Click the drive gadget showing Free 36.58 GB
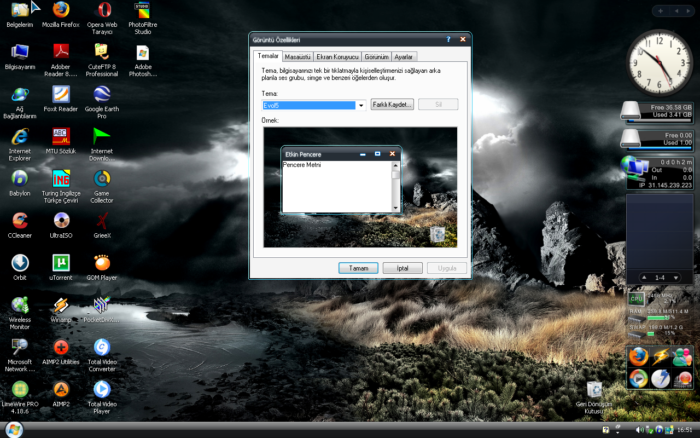The height and width of the screenshot is (438, 700). [657, 111]
